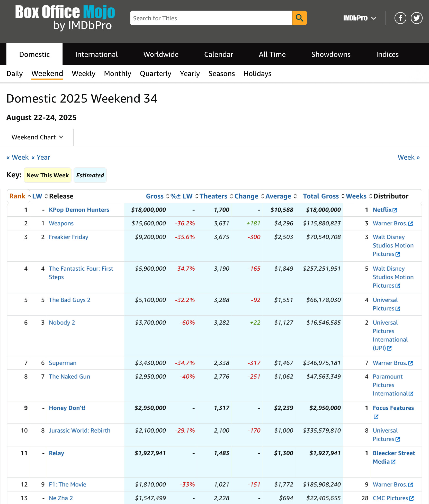Click external link icon under Focus Features
The width and height of the screenshot is (429, 504).
pos(376,417)
